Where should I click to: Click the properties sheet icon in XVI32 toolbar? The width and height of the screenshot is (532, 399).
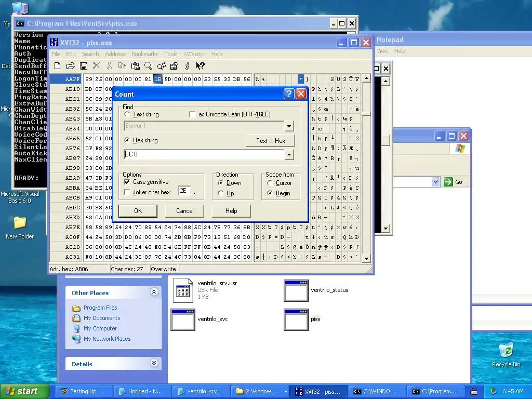point(174,66)
